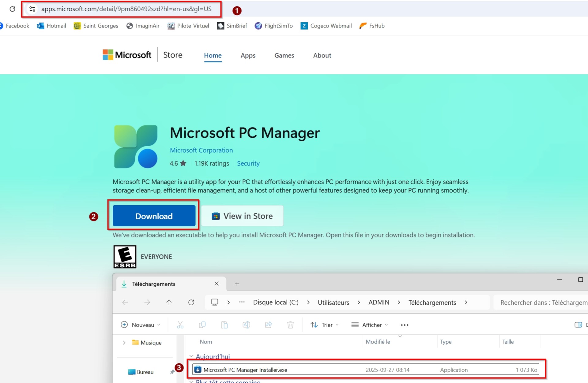Open the Afficher view dropdown
This screenshot has width=588, height=383.
click(370, 325)
